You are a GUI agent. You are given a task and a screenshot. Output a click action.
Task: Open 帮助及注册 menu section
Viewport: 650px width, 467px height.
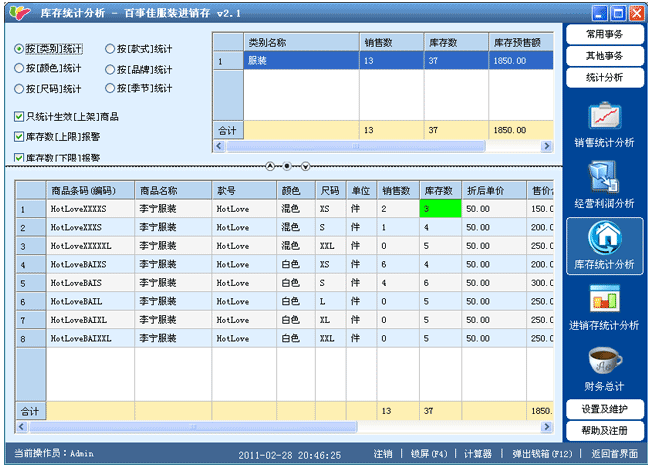[605, 431]
